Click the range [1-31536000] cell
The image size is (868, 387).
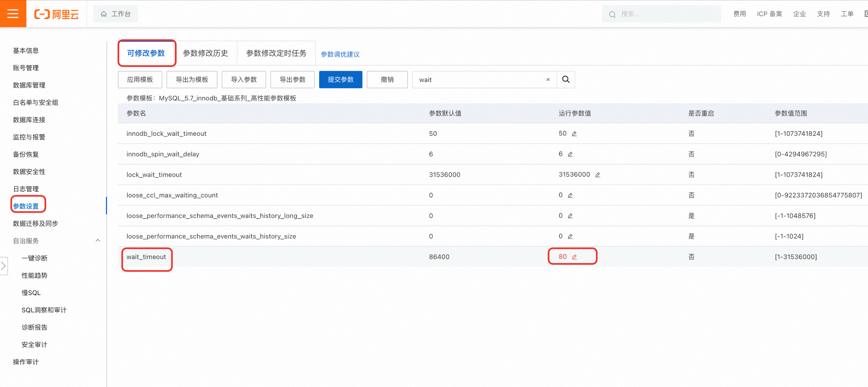pyautogui.click(x=796, y=257)
